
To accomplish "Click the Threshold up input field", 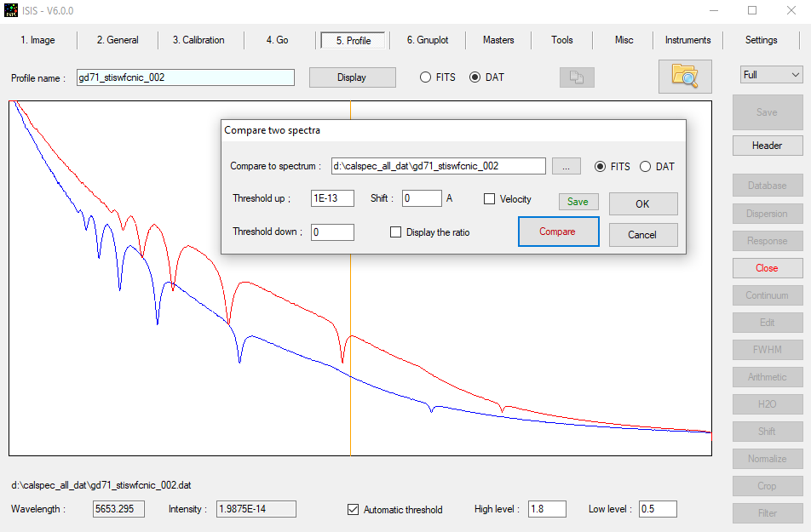I will pyautogui.click(x=332, y=199).
